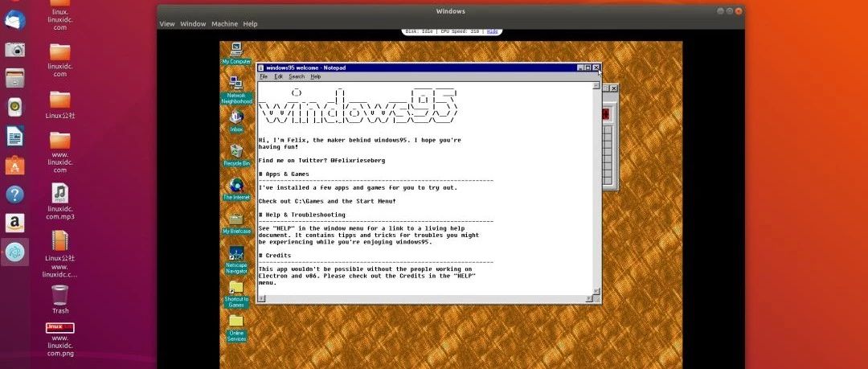Open Notepad Edit menu
This screenshot has height=369, width=868.
click(278, 76)
